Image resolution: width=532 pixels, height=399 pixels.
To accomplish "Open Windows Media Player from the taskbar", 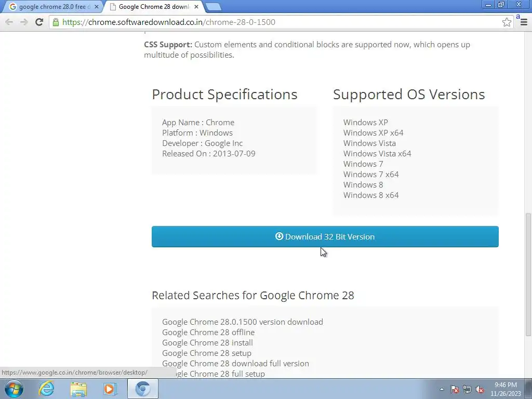I will (x=110, y=389).
